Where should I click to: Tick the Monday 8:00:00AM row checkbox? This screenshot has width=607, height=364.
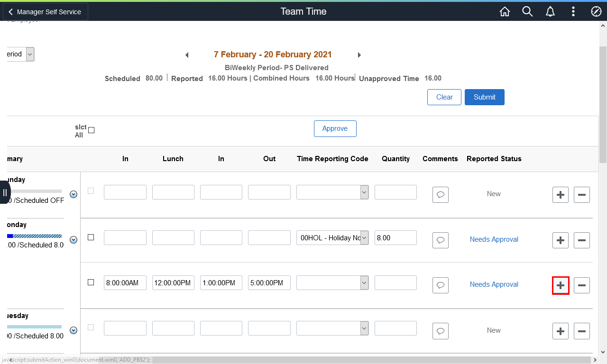[x=91, y=282]
